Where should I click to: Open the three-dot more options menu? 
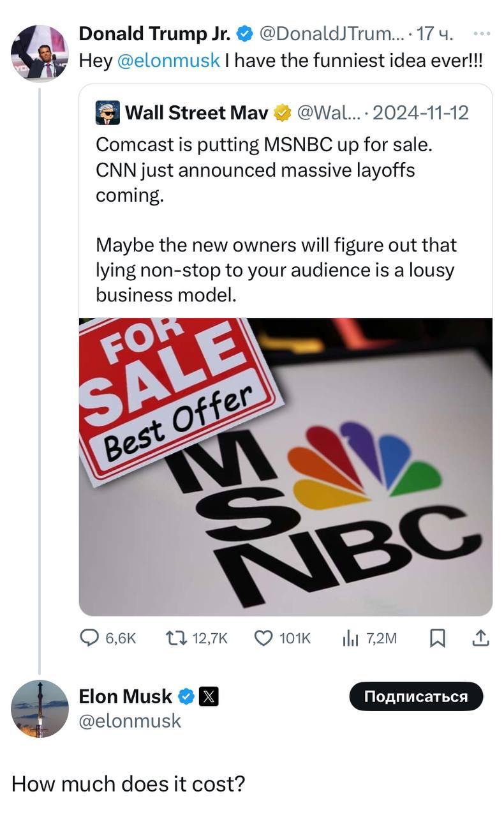pos(482,33)
